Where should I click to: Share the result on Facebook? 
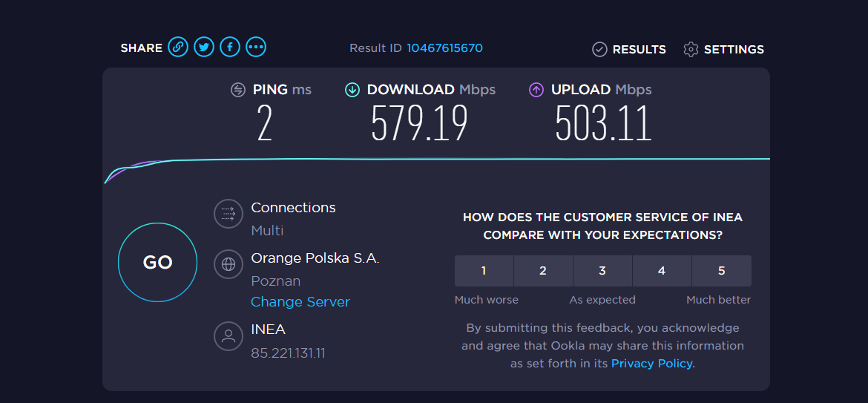(x=230, y=47)
